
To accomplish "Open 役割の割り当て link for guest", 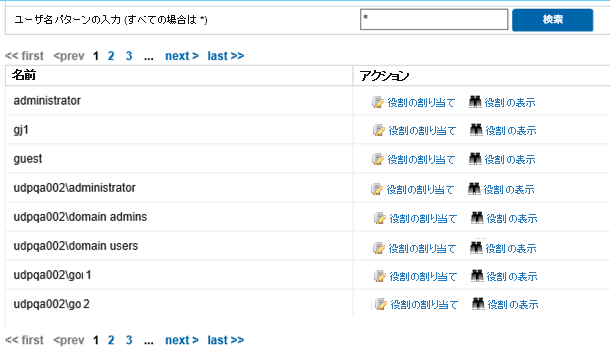I will (x=421, y=159).
